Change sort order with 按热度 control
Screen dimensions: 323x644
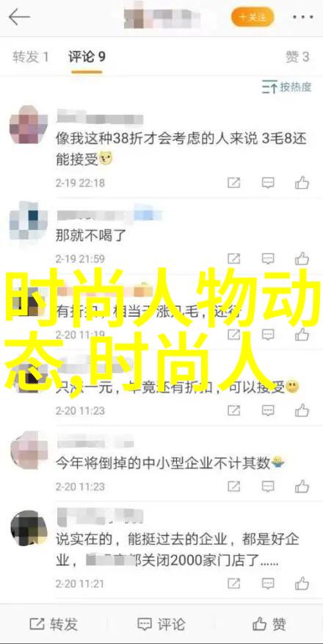287,87
